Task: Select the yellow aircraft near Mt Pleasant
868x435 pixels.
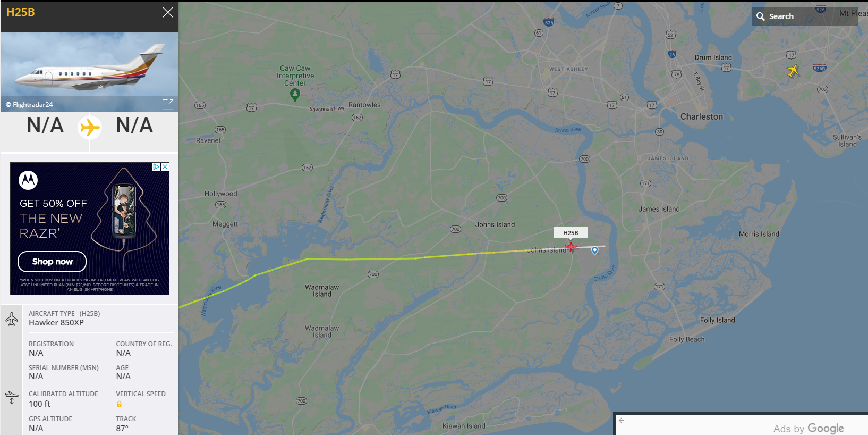Action: [793, 70]
